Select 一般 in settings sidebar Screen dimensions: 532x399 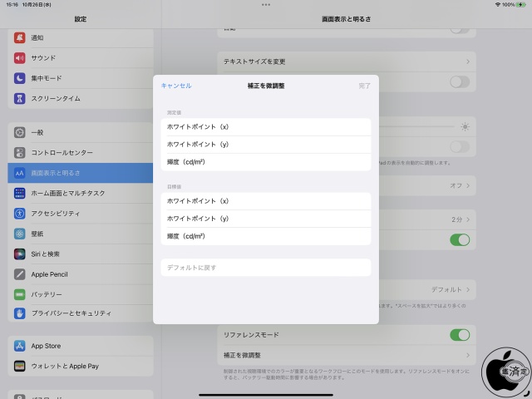pyautogui.click(x=81, y=132)
